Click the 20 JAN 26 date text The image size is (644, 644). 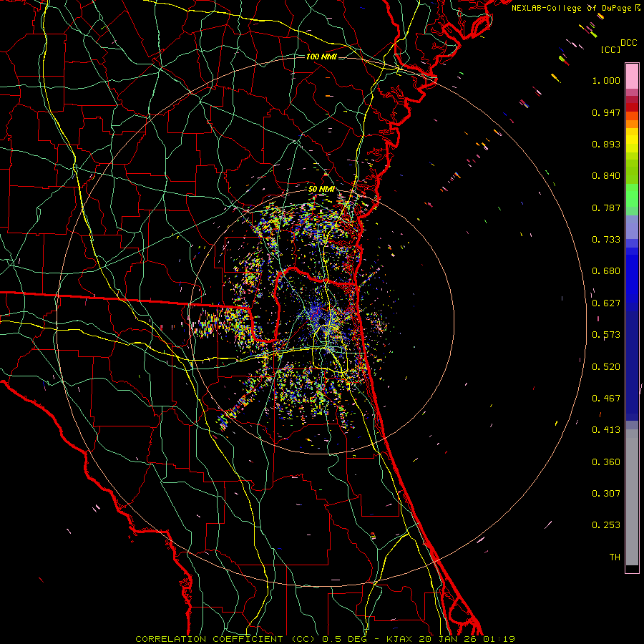pos(447,639)
